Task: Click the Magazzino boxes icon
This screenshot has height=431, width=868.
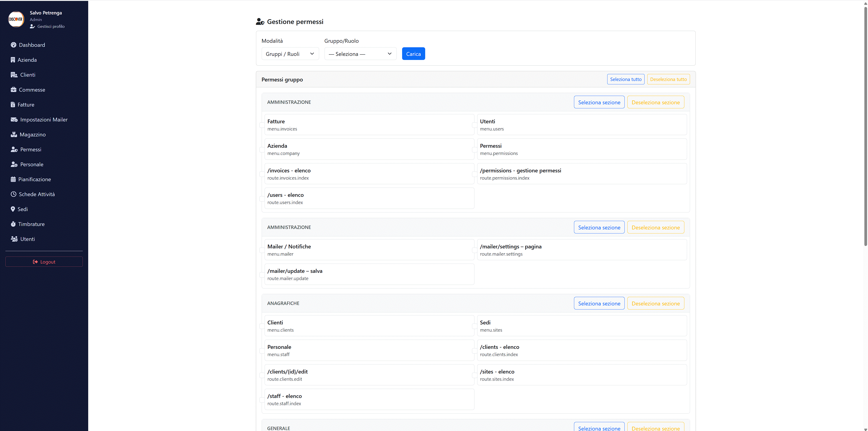Action: tap(14, 134)
